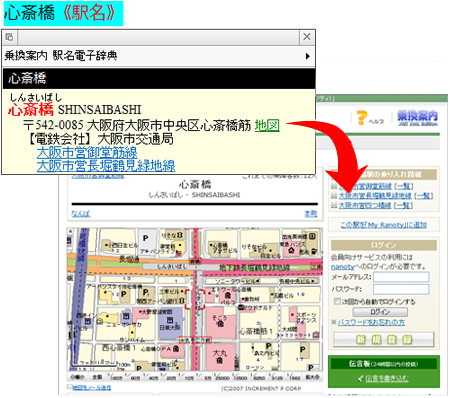
Task: Follow the 大阪市営御堂筋線 link in dictionary
Action: 87,152
